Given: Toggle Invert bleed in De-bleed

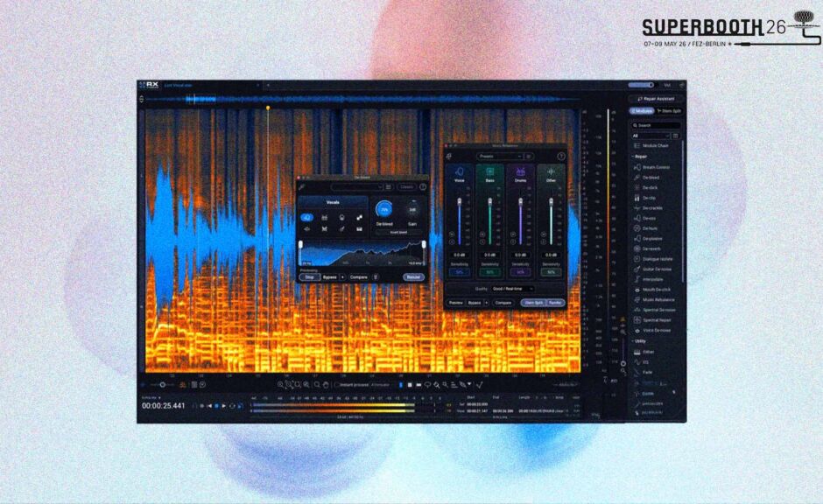Looking at the screenshot, I should pyautogui.click(x=397, y=233).
